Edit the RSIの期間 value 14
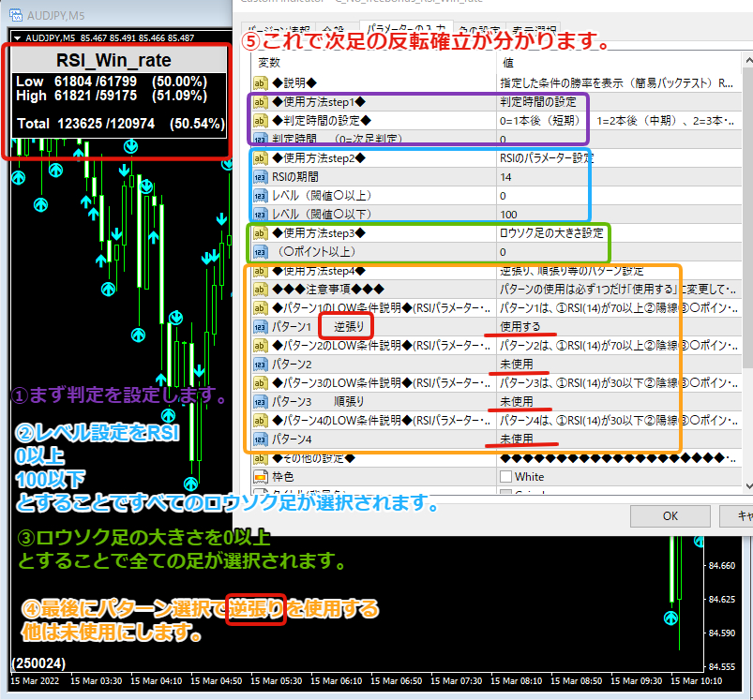Screen dimensions: 753x700 (619, 177)
